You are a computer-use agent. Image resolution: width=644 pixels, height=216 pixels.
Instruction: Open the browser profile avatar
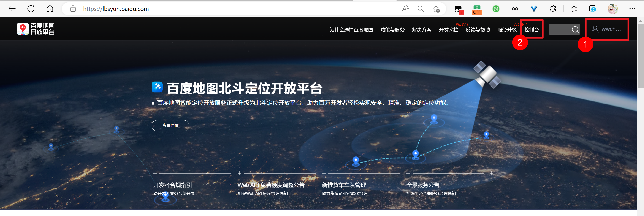pyautogui.click(x=613, y=9)
